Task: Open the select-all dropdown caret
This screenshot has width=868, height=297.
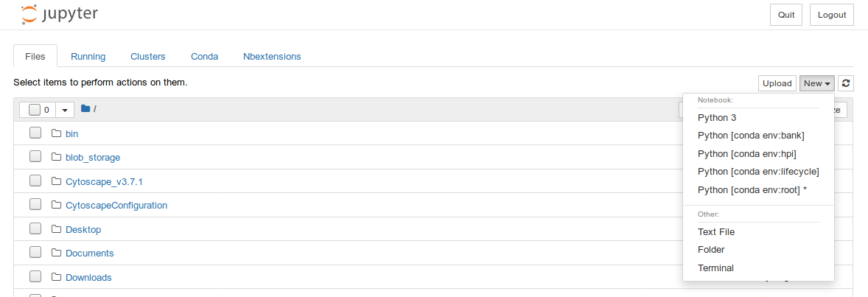Action: [x=65, y=110]
